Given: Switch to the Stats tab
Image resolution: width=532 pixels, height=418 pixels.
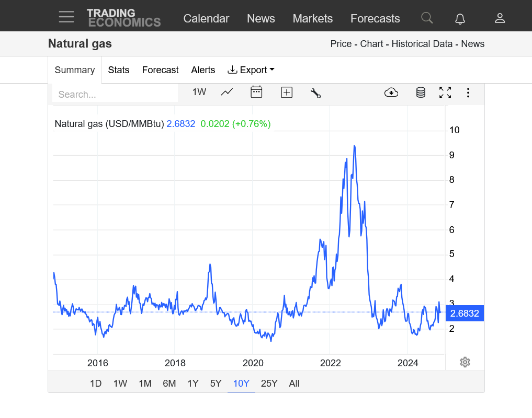Looking at the screenshot, I should click(119, 70).
